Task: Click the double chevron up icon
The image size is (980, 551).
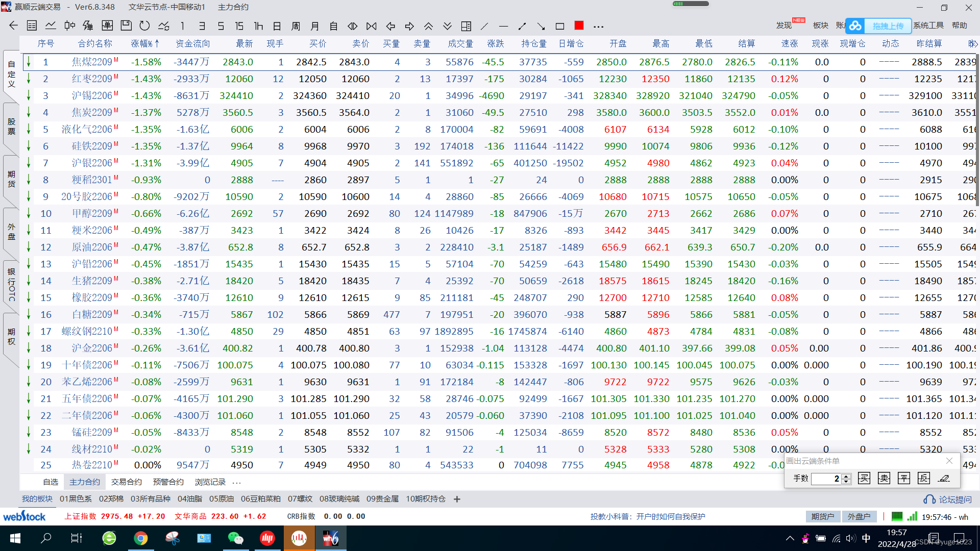Action: pos(428,26)
